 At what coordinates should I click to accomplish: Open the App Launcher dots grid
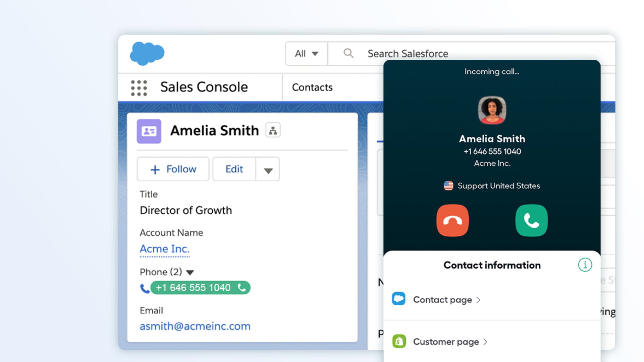pyautogui.click(x=139, y=88)
